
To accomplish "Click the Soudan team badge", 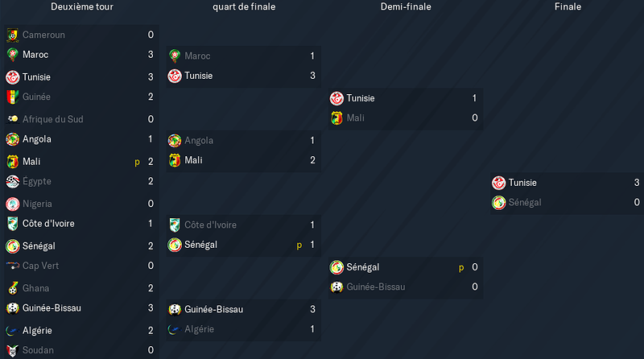I will (x=13, y=350).
